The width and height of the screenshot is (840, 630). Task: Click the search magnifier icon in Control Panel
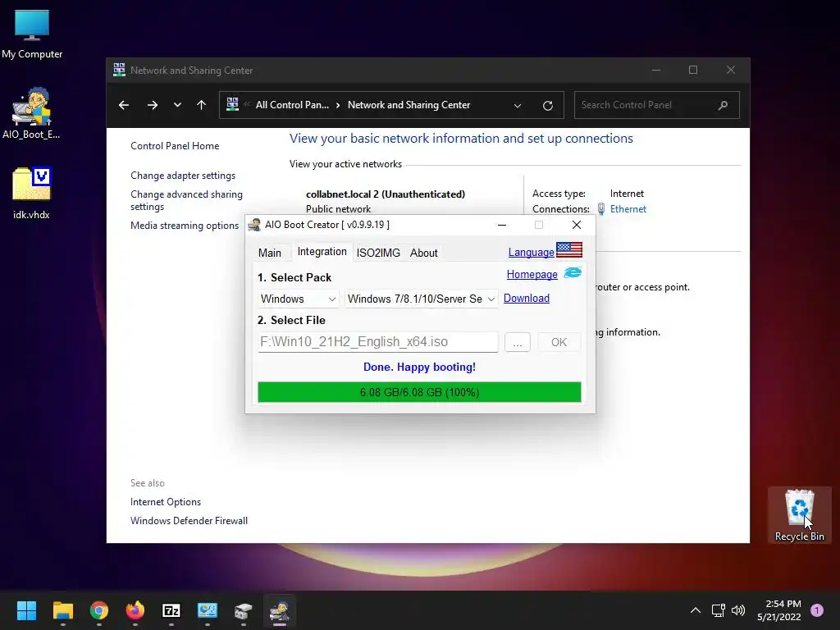click(724, 105)
